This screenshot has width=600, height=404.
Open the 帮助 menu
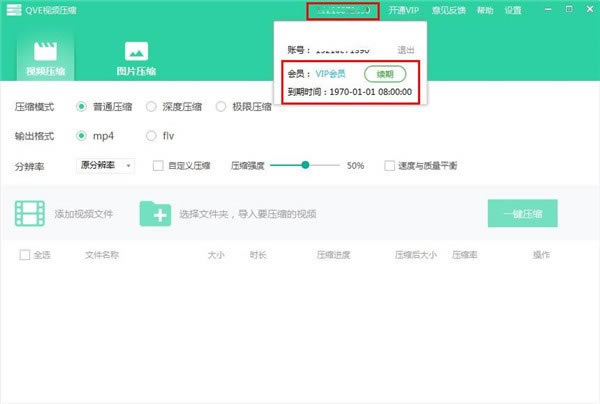tap(485, 10)
